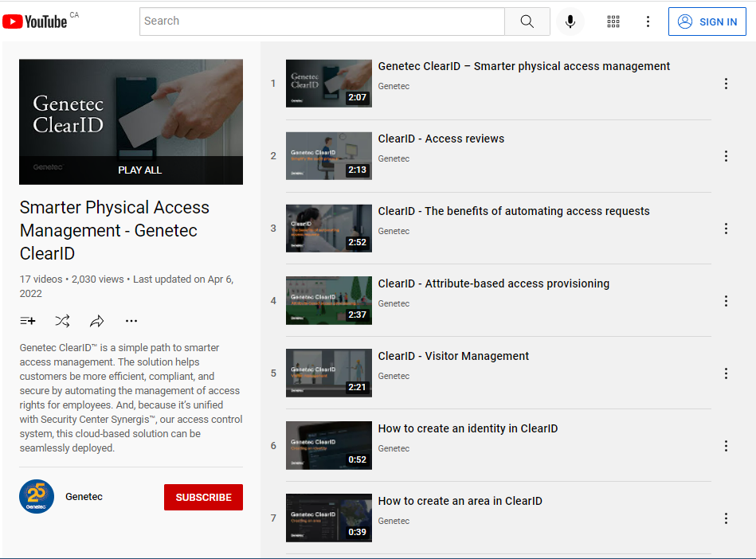Save the playlist with the add icon
Viewport: 756px width, 559px height.
(27, 321)
